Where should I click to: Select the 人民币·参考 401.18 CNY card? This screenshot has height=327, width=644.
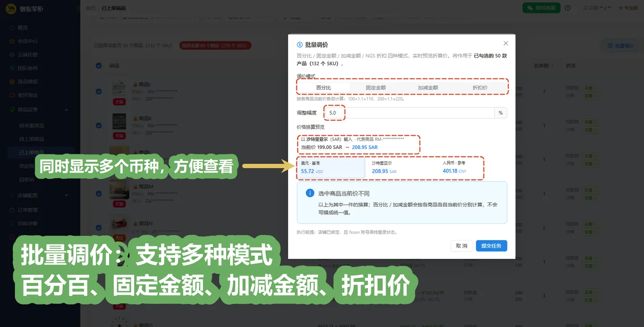pyautogui.click(x=473, y=167)
